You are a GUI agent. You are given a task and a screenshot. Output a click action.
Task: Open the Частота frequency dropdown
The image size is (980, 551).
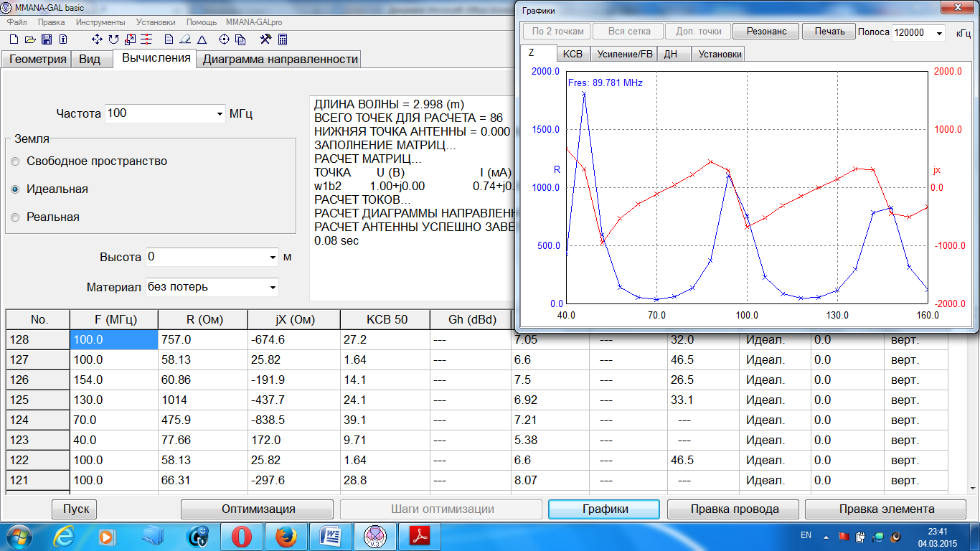(x=220, y=114)
